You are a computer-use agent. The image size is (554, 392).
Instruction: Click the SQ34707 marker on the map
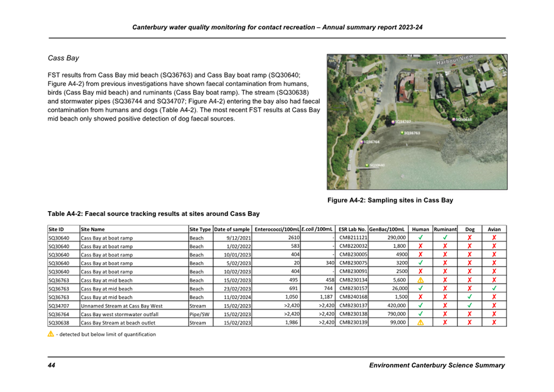point(393,122)
